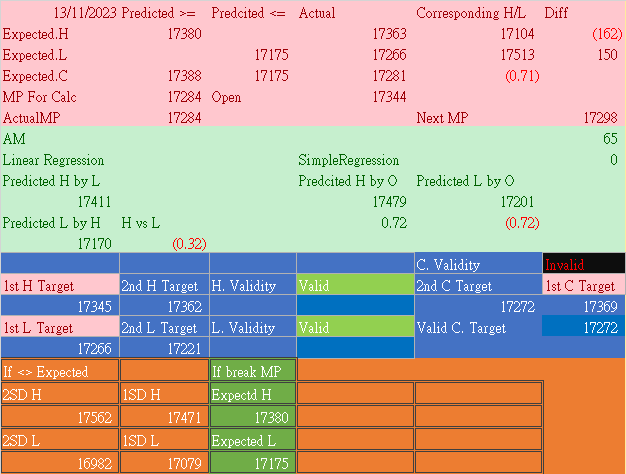Click the SimpleRegression label cell

[x=349, y=160]
